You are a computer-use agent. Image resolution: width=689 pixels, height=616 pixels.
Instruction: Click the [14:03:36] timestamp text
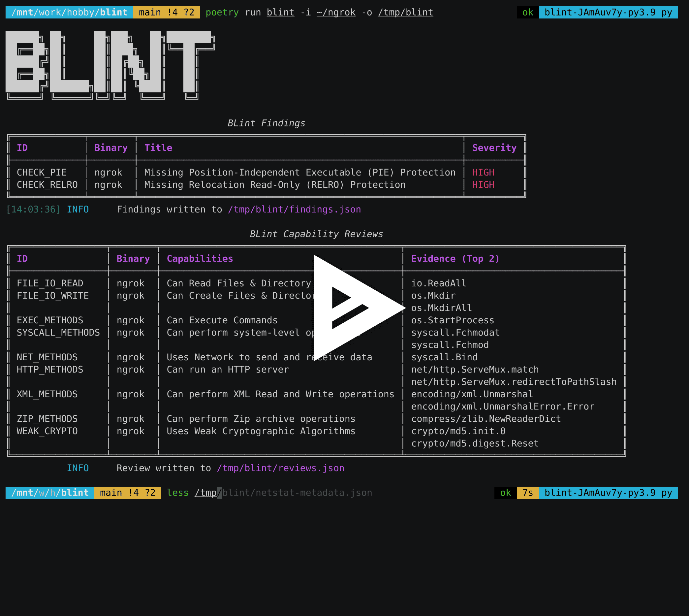point(33,209)
